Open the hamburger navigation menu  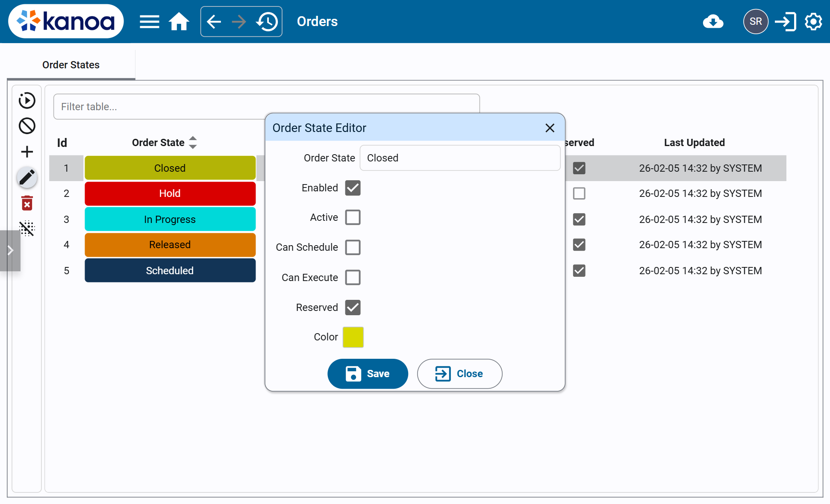pos(149,21)
